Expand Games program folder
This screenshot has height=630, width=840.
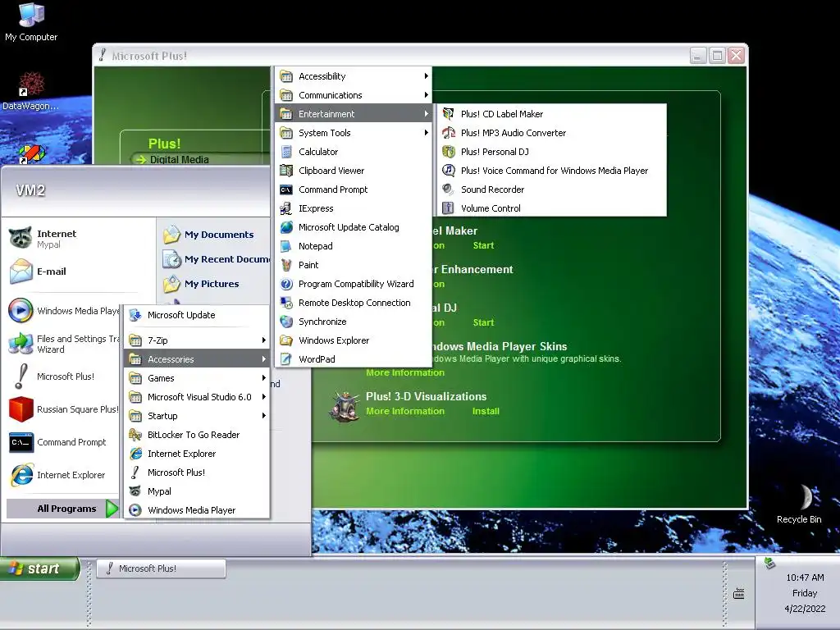coord(197,378)
